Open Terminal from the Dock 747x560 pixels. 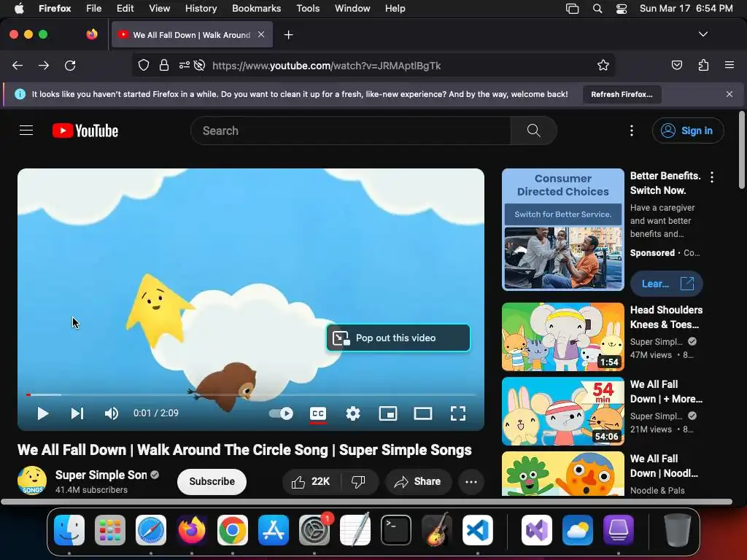pos(396,530)
